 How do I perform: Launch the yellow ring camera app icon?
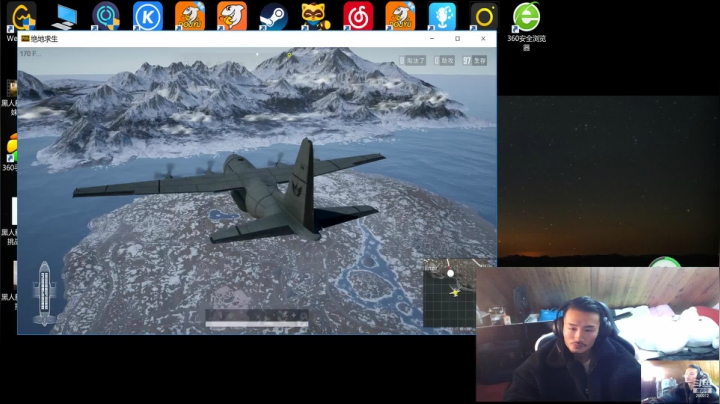pyautogui.click(x=484, y=16)
